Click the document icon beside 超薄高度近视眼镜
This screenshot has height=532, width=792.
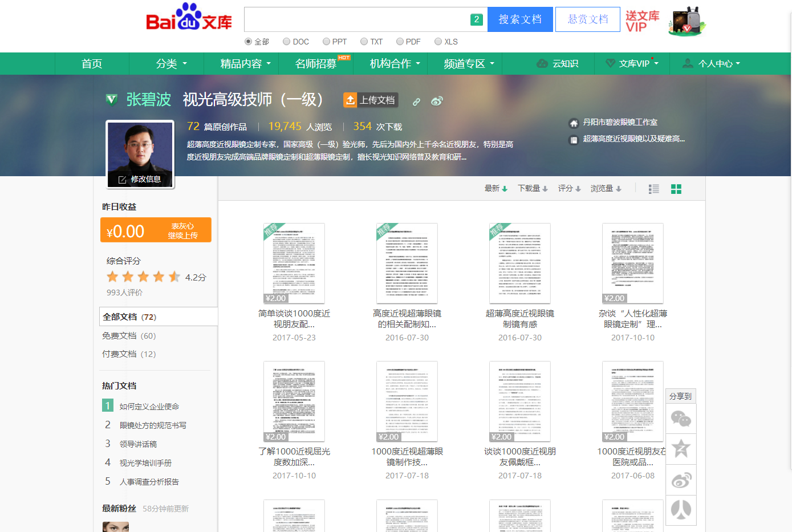pyautogui.click(x=574, y=140)
